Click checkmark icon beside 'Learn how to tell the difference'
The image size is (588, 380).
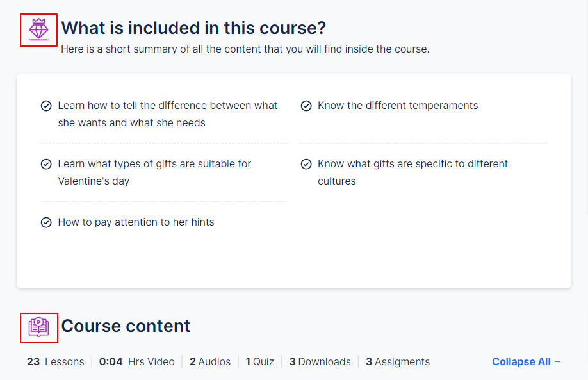[46, 106]
